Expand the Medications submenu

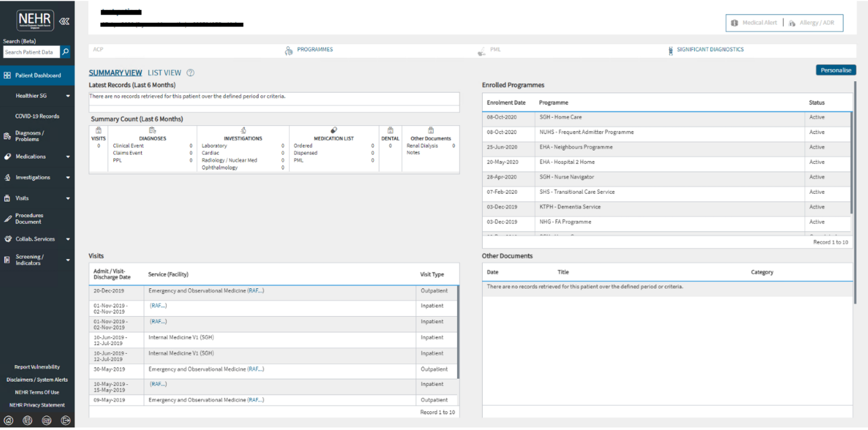pos(68,157)
